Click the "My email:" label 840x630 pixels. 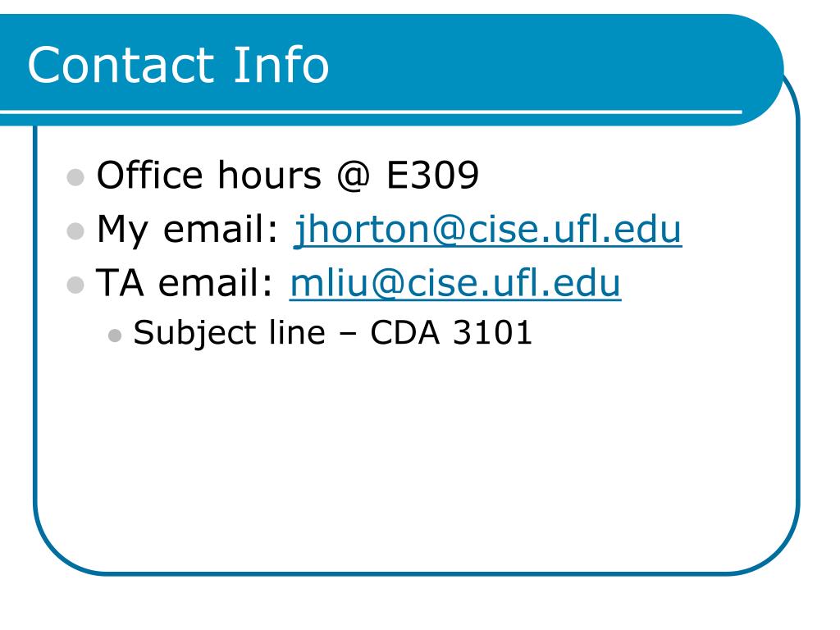pos(188,230)
